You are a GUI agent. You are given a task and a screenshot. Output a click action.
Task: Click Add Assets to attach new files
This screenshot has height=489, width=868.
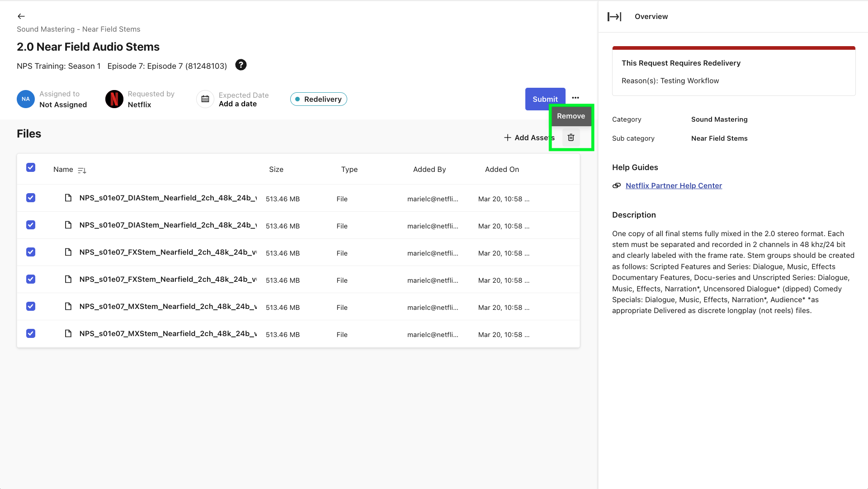pyautogui.click(x=528, y=138)
